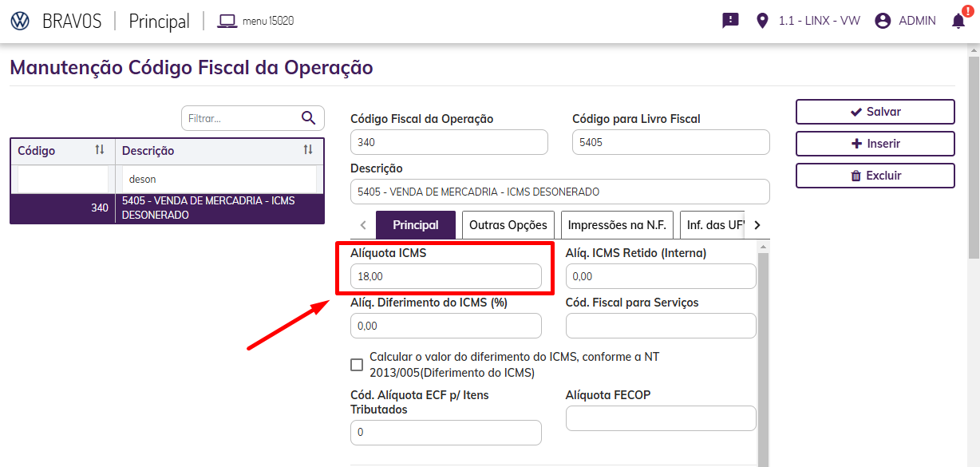Viewport: 980px width, 467px height.
Task: Click the Código column filter field
Action: pyautogui.click(x=62, y=180)
